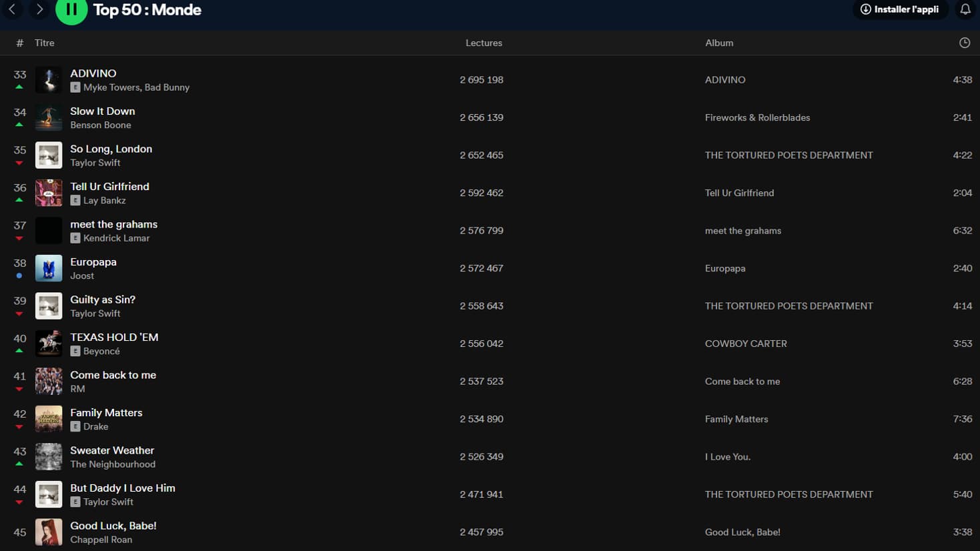The height and width of the screenshot is (551, 980).
Task: Go back with the left arrow
Action: click(12, 9)
